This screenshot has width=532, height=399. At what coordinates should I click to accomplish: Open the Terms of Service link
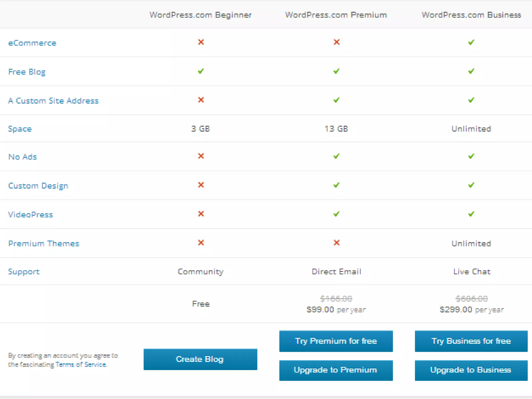[81, 364]
